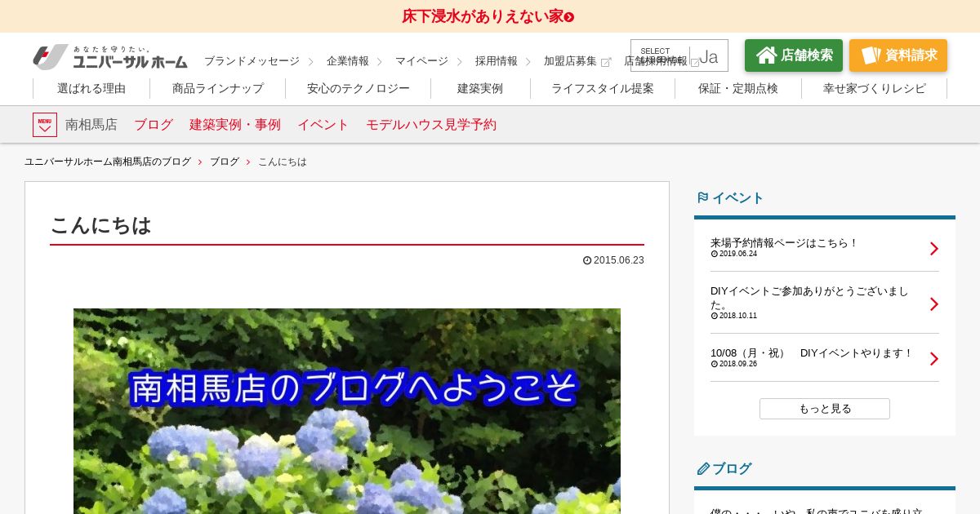980x514 pixels.
Task: Open DIYイベントご参加ありがとうございました event
Action: point(809,297)
